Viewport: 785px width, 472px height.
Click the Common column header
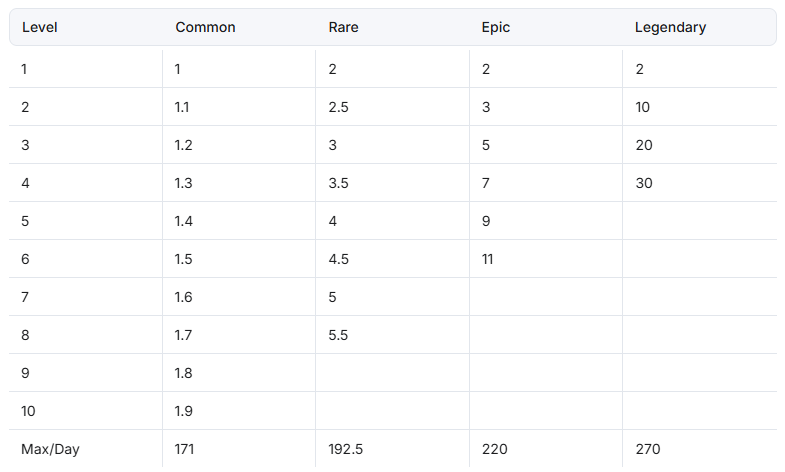(x=205, y=27)
